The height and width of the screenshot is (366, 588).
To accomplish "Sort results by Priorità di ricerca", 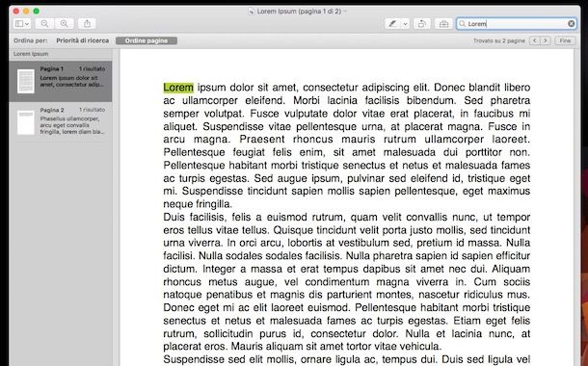I will pos(83,40).
